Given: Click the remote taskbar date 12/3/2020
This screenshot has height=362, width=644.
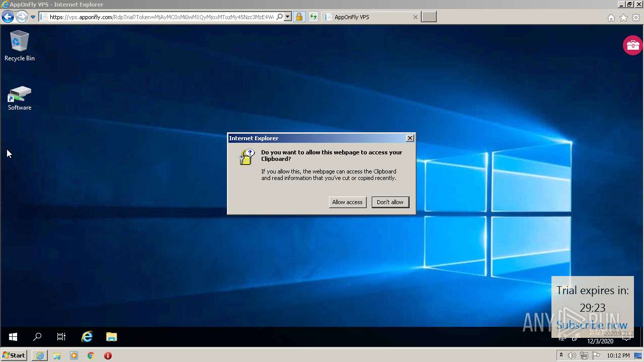Looking at the screenshot, I should pyautogui.click(x=600, y=341).
